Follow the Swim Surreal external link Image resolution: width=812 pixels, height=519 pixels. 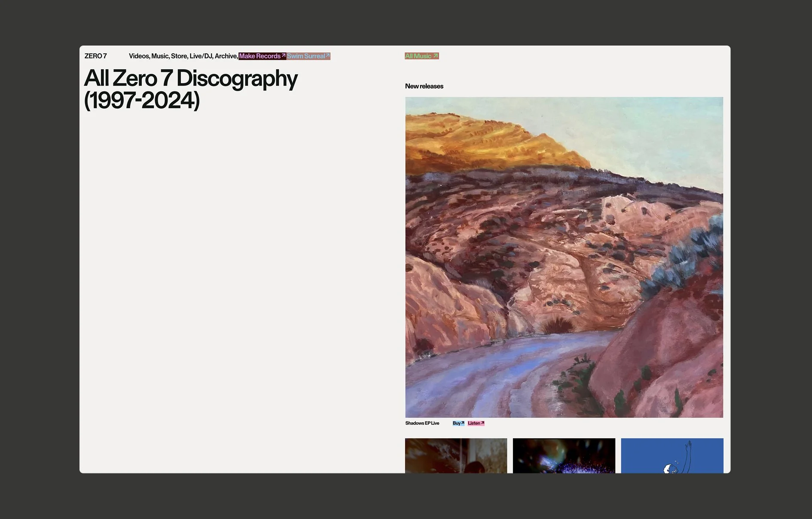click(308, 56)
